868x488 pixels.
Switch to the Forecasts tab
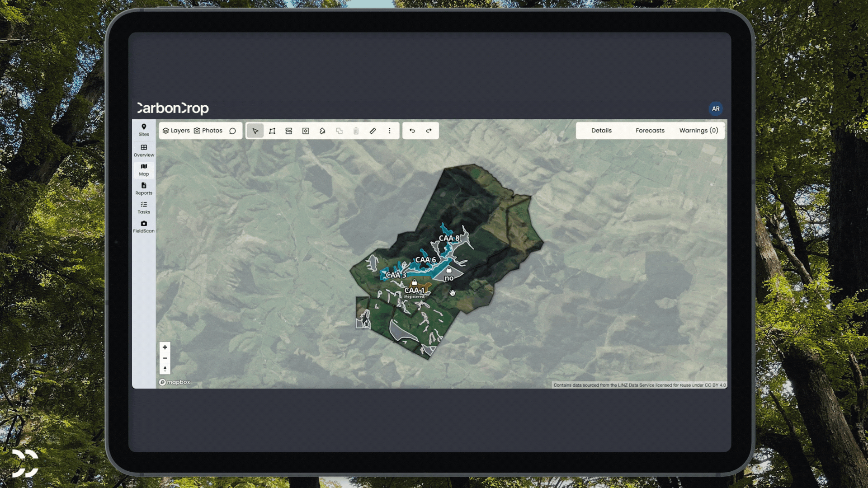(x=650, y=131)
